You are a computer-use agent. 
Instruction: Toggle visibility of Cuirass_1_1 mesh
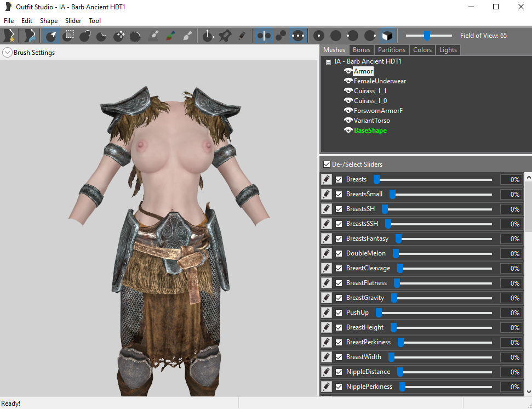[348, 90]
